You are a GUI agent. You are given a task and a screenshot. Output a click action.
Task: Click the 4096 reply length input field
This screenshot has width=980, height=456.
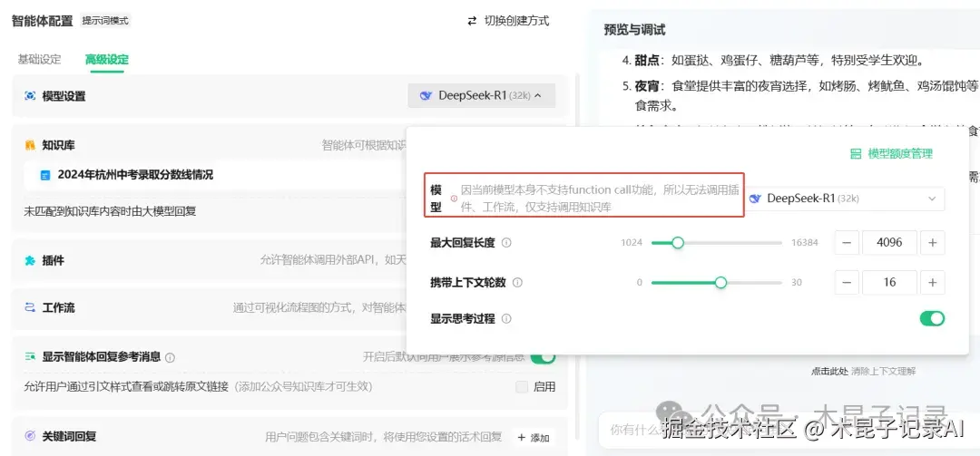coord(889,242)
